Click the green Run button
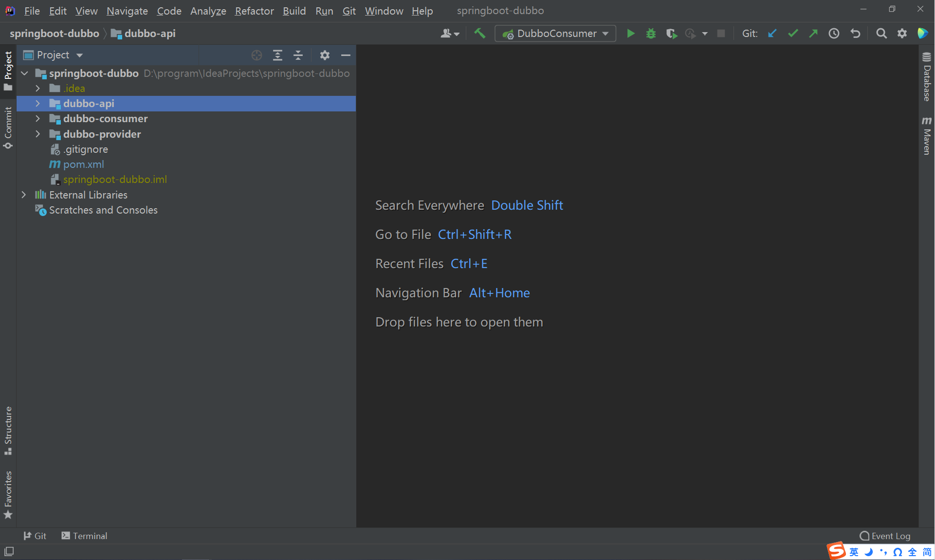 [x=630, y=34]
